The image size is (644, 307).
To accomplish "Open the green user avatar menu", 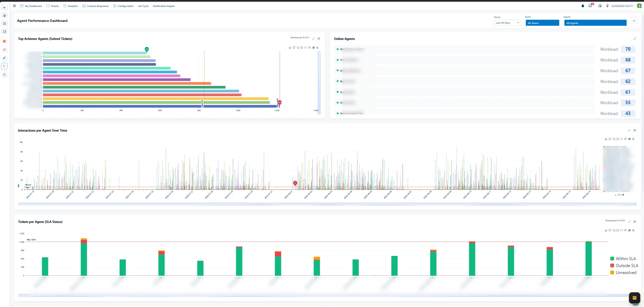I will [639, 6].
